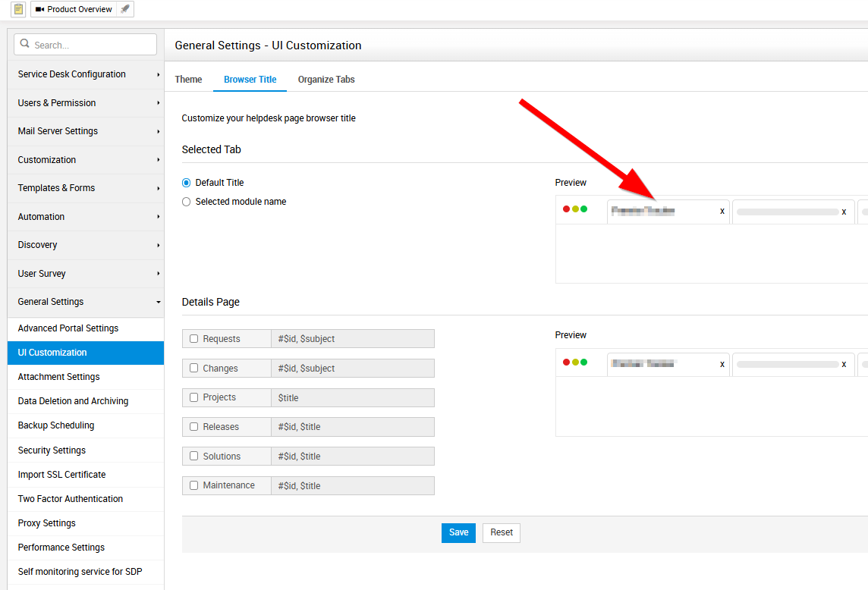Focus the sidebar Search field
The height and width of the screenshot is (590, 868).
(x=85, y=44)
